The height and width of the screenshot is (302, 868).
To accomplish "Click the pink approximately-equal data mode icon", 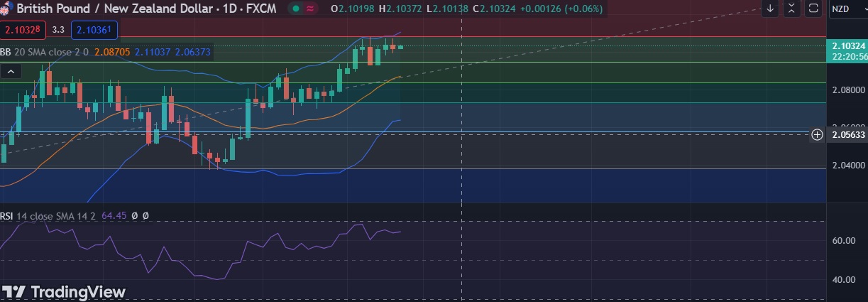I will click(x=311, y=9).
